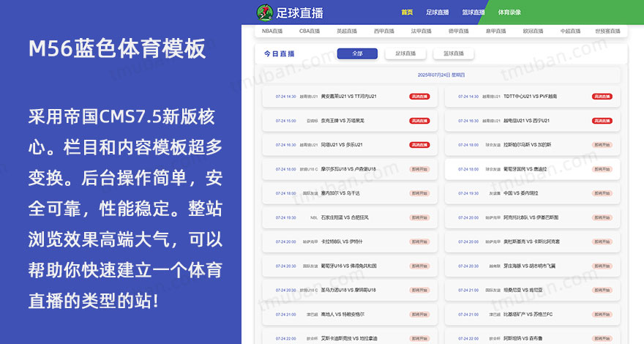Click the 2025年07月24日 date header
The width and height of the screenshot is (644, 344).
441,75
